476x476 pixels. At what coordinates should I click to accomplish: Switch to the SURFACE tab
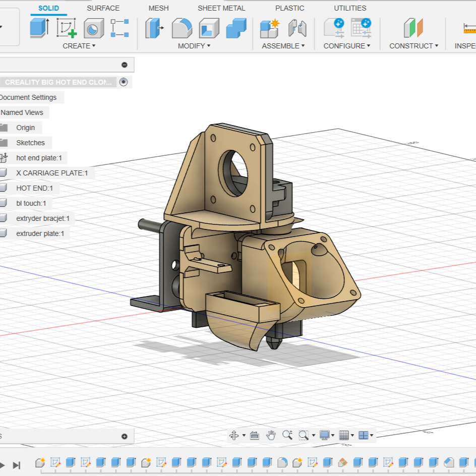[x=103, y=8]
